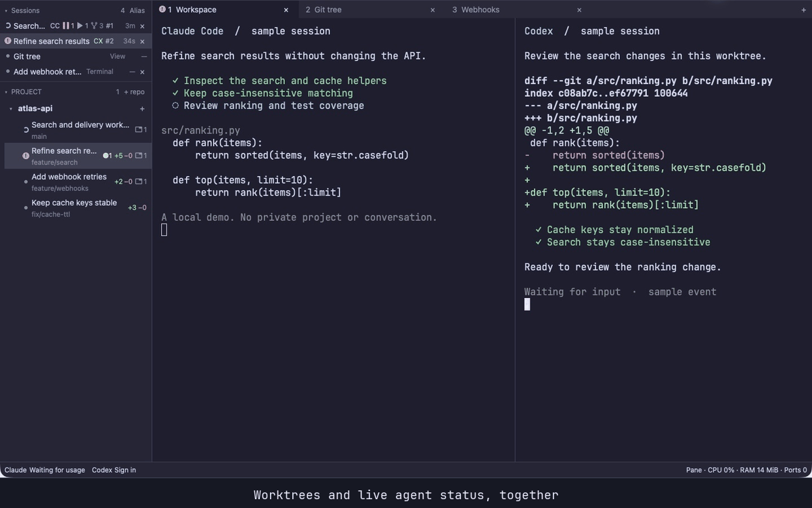Click the pause icon in Search... session

coord(66,26)
